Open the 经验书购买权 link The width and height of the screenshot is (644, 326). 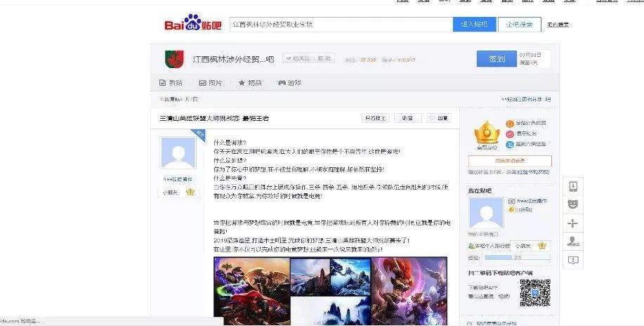click(x=533, y=172)
